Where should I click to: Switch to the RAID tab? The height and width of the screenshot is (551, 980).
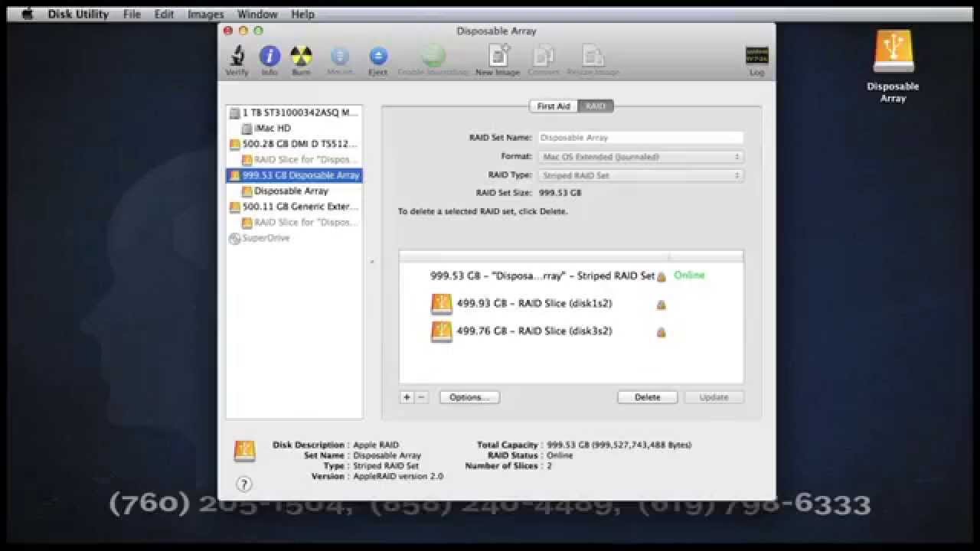point(596,106)
